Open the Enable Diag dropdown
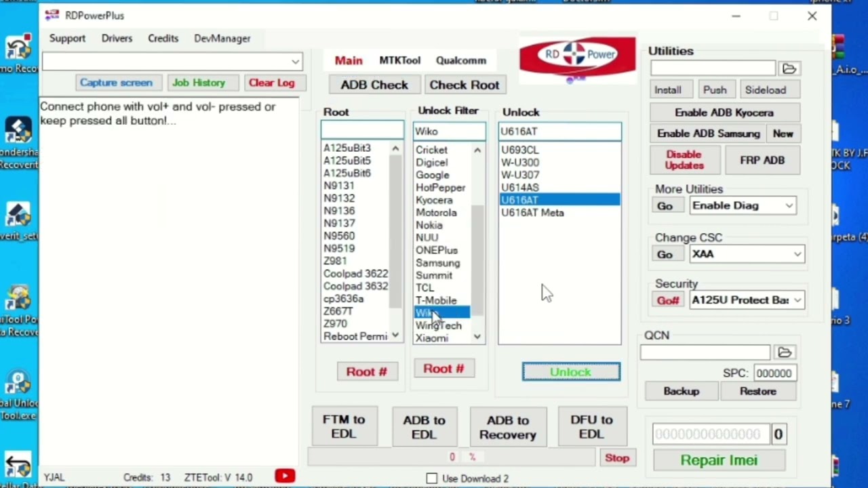868x488 pixels. [789, 205]
